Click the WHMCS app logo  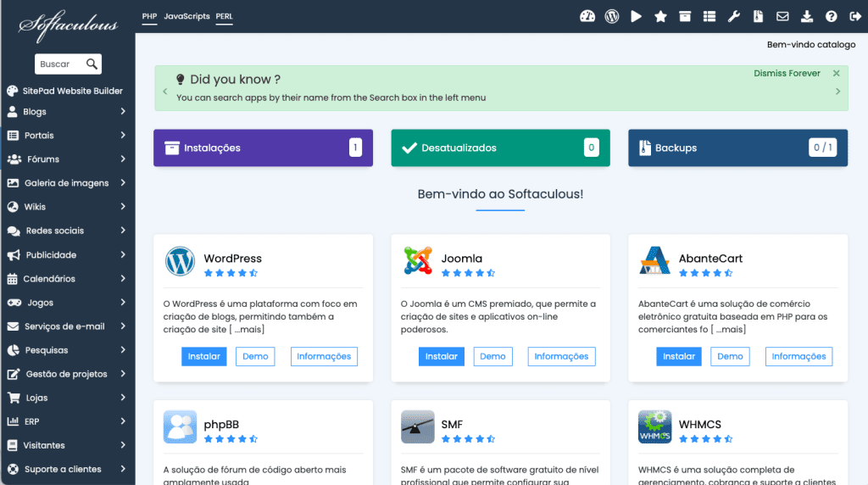[x=655, y=426]
